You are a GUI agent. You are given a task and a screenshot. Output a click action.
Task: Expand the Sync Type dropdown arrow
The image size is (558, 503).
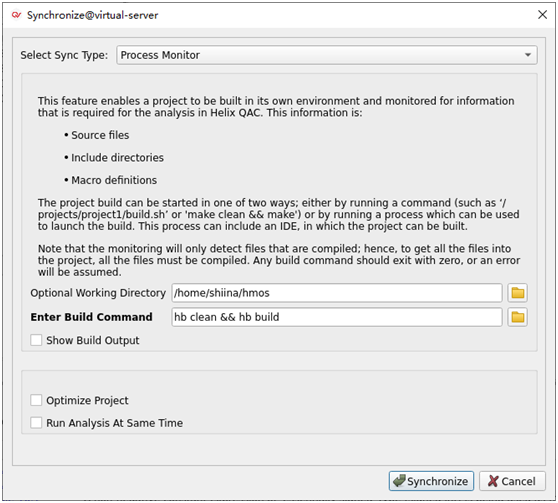528,55
